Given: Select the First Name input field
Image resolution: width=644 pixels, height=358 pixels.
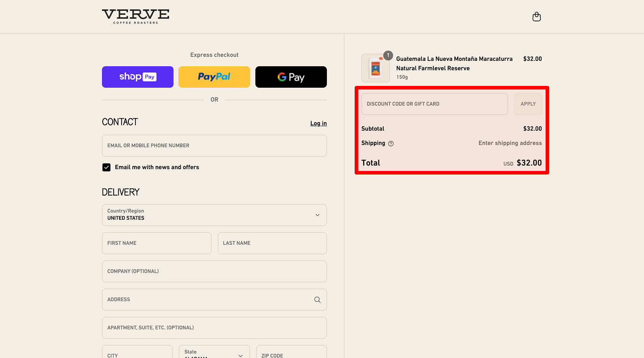Looking at the screenshot, I should (x=157, y=243).
